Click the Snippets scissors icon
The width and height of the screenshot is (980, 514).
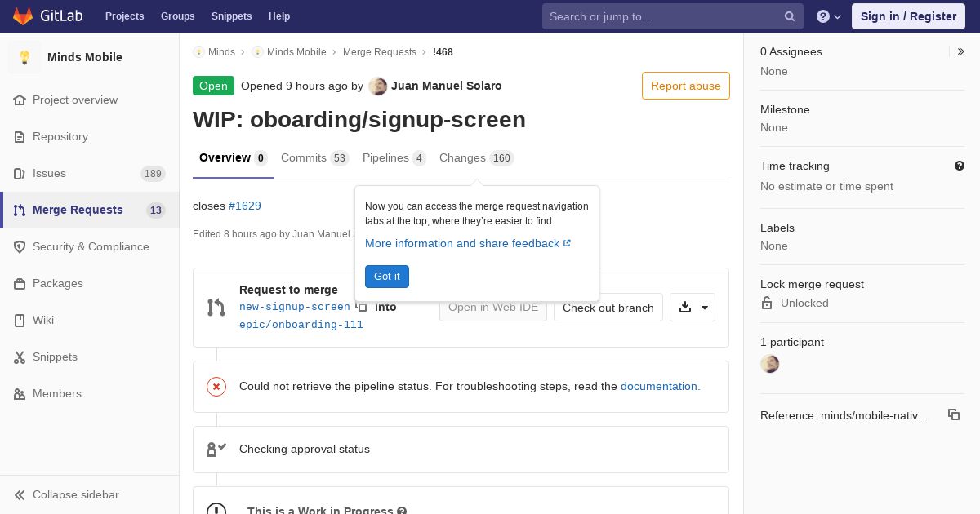click(20, 357)
